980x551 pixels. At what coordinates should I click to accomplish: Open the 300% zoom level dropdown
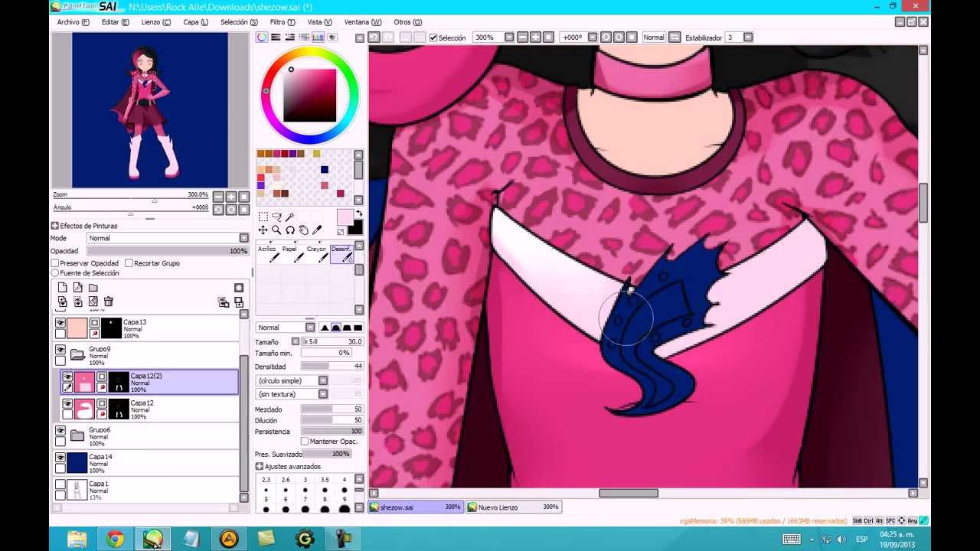[508, 37]
